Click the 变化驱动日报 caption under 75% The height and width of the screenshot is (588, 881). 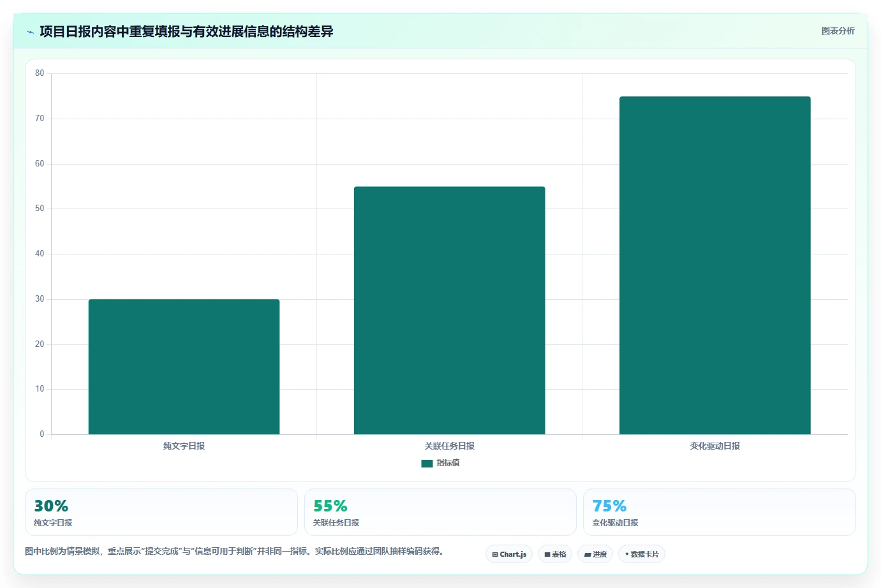615,522
